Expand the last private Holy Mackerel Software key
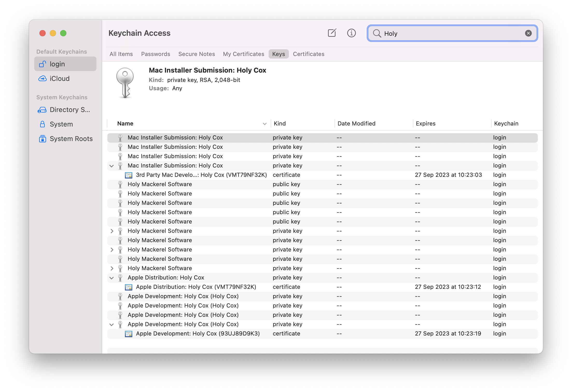The width and height of the screenshot is (572, 392). pos(112,268)
